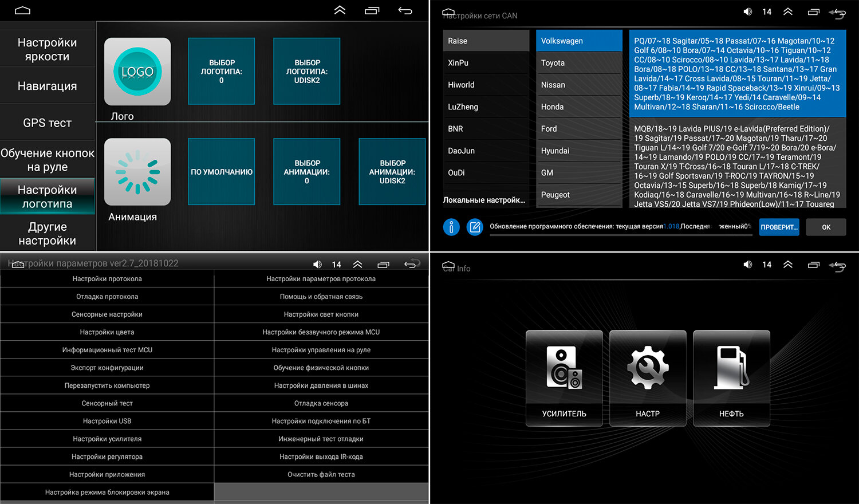Open Другие настройки in sidebar
The height and width of the screenshot is (504, 859).
[48, 234]
